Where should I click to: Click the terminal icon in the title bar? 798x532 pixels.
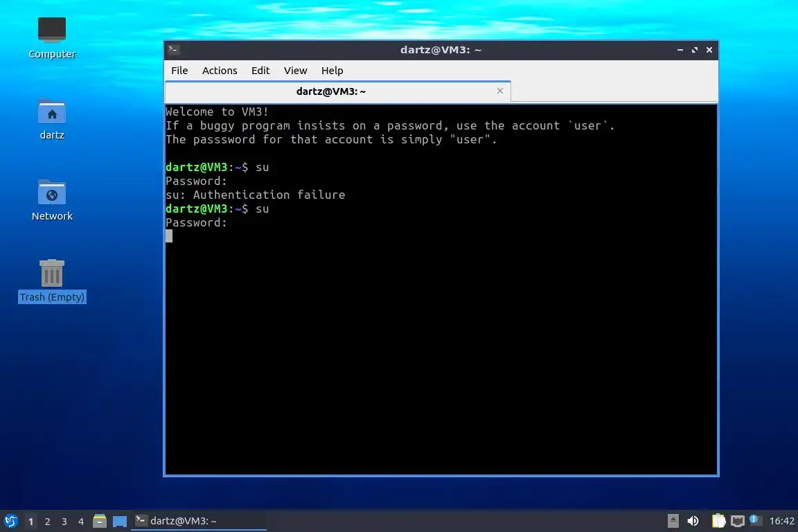(174, 49)
